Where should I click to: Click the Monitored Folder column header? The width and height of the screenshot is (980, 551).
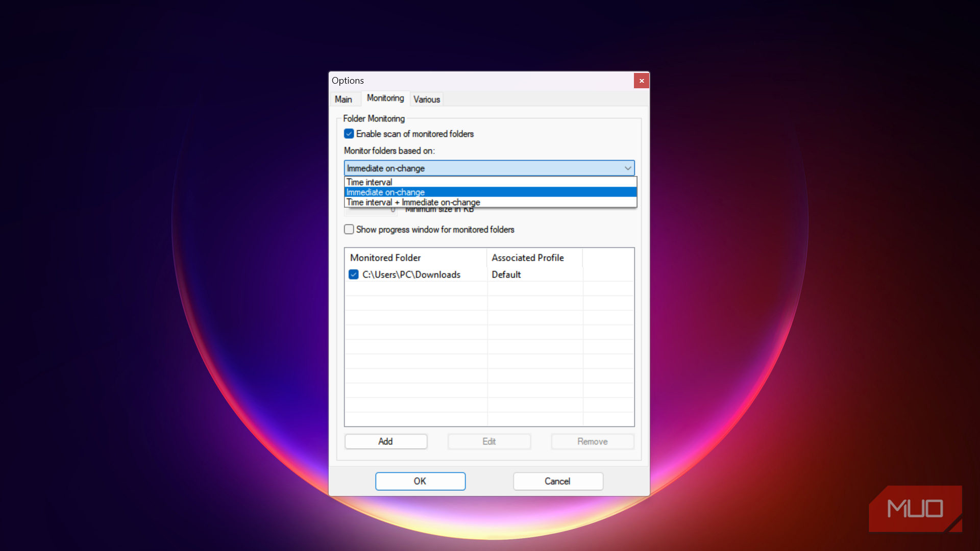[x=416, y=258]
